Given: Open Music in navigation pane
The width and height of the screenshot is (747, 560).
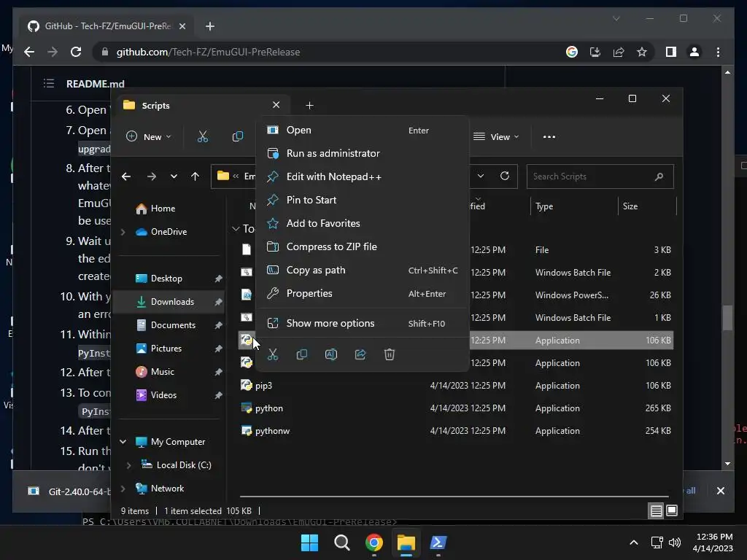Looking at the screenshot, I should 163,372.
